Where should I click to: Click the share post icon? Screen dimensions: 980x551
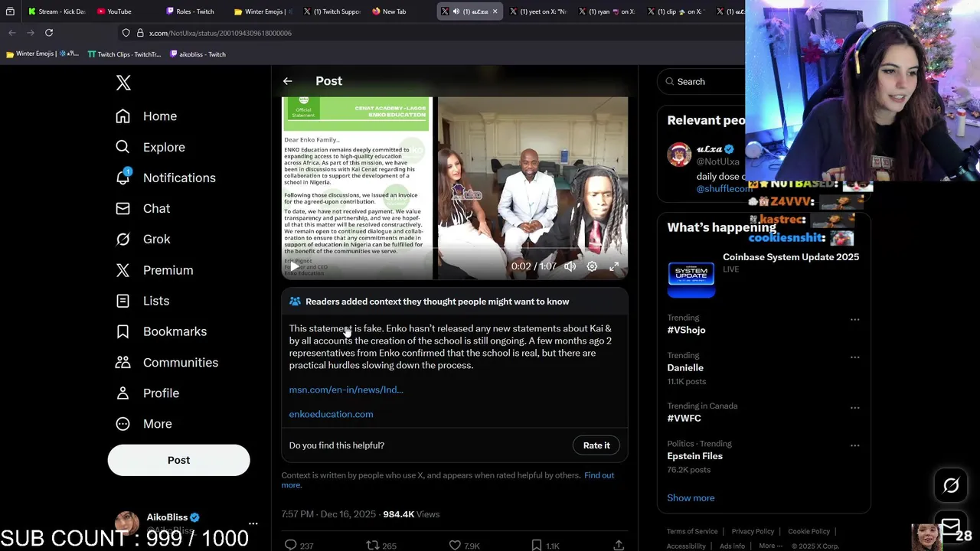click(619, 546)
